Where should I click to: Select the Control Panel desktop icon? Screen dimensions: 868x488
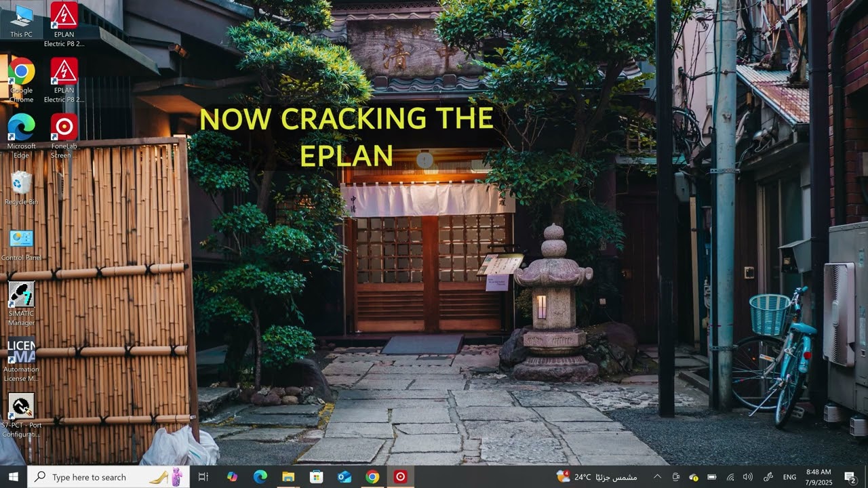21,245
